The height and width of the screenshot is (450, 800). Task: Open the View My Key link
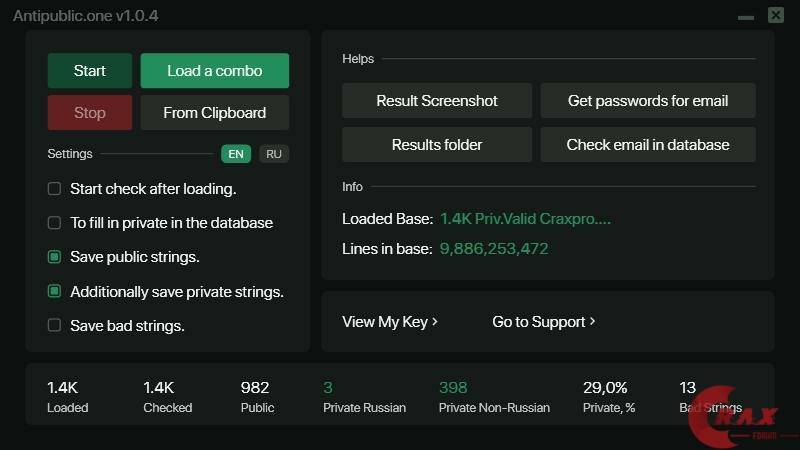click(x=390, y=322)
